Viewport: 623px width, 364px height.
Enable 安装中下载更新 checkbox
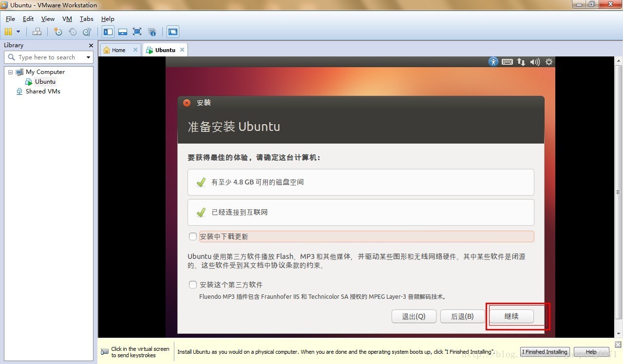tap(193, 237)
